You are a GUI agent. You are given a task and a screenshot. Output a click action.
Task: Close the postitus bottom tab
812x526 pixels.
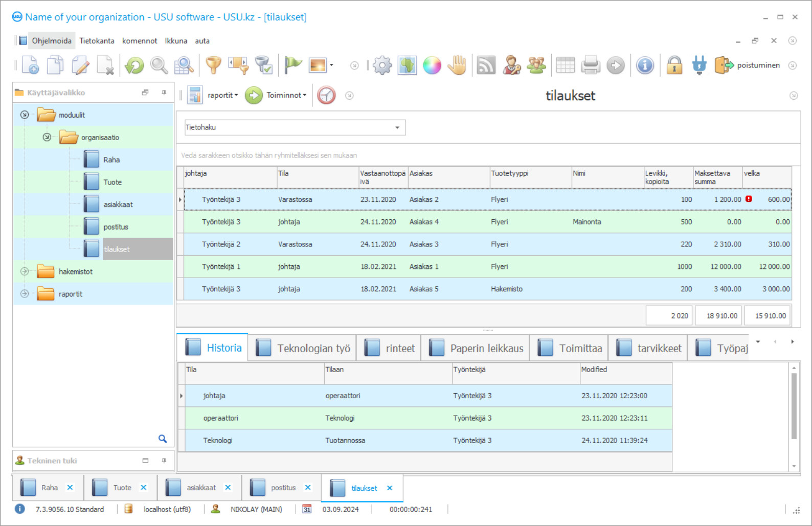point(308,488)
